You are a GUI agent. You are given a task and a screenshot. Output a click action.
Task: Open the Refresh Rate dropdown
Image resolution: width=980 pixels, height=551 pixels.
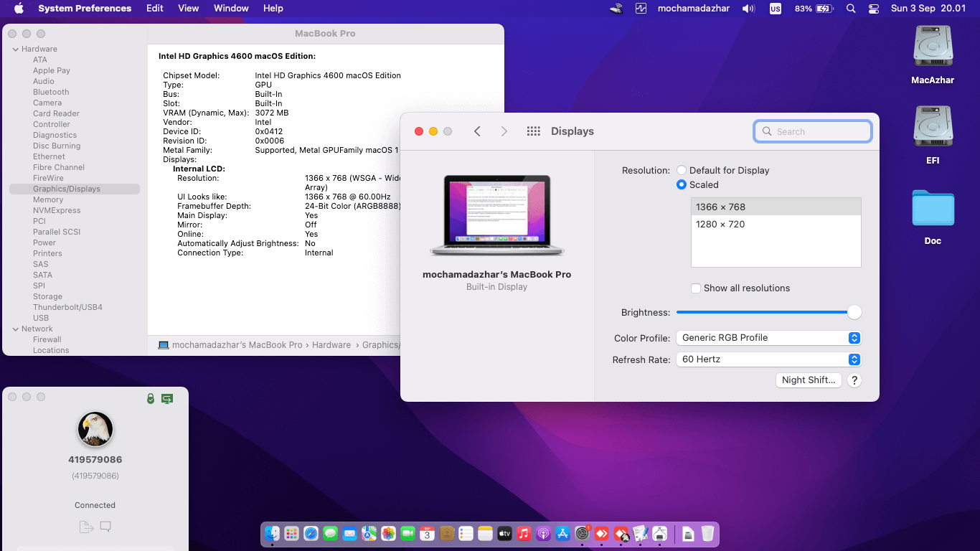coord(768,359)
